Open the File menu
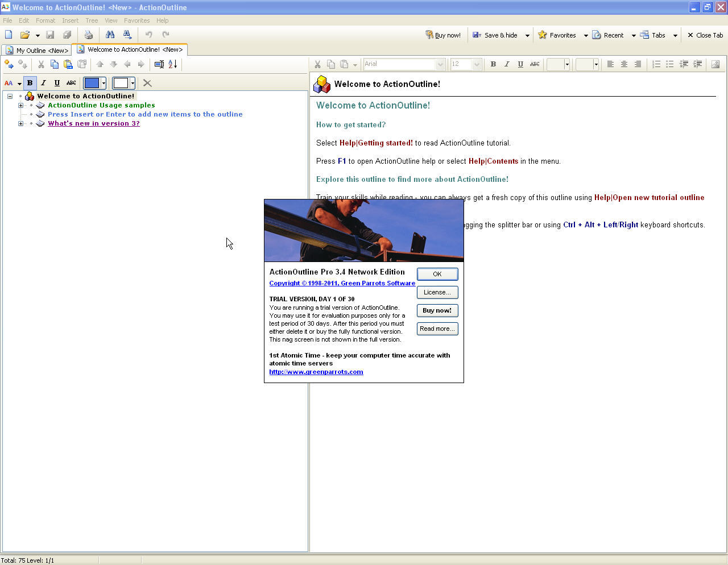The height and width of the screenshot is (565, 728). (7, 20)
